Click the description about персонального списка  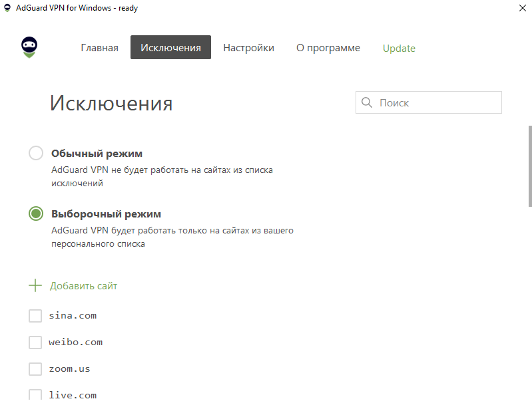[x=172, y=237]
